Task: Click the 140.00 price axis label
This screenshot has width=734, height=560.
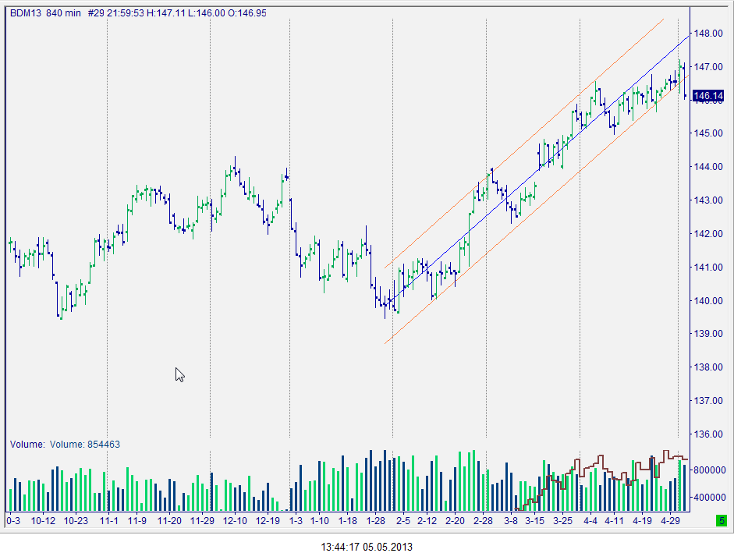Action: coord(708,300)
